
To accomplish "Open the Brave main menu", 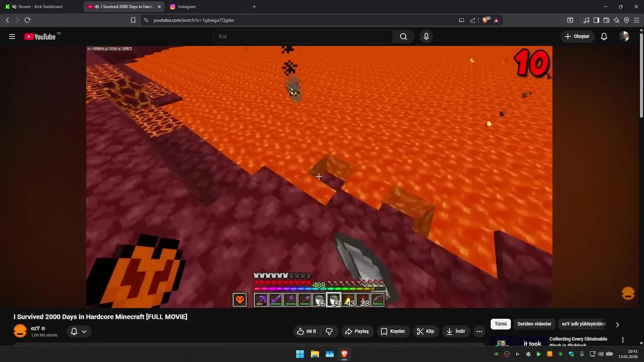I will pyautogui.click(x=636, y=20).
